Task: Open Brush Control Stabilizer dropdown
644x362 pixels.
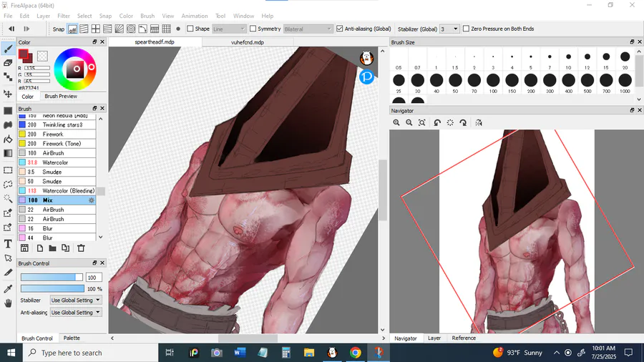Action: click(x=76, y=300)
